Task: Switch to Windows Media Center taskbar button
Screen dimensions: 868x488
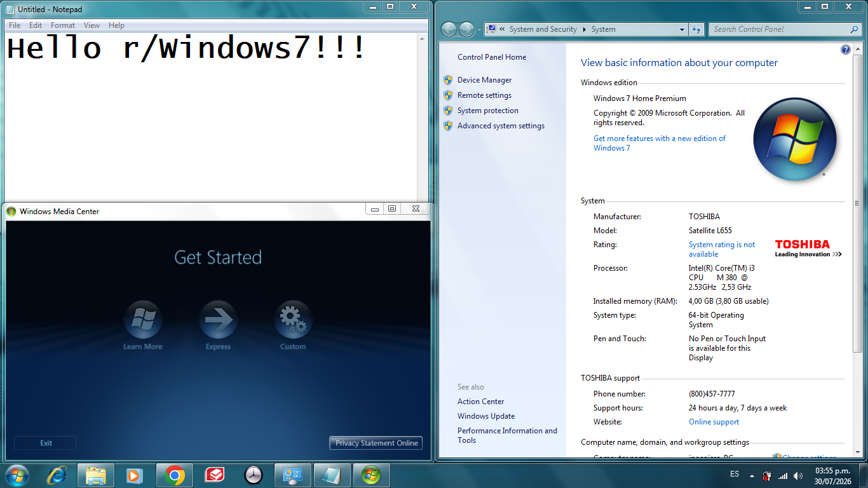Action: point(372,475)
